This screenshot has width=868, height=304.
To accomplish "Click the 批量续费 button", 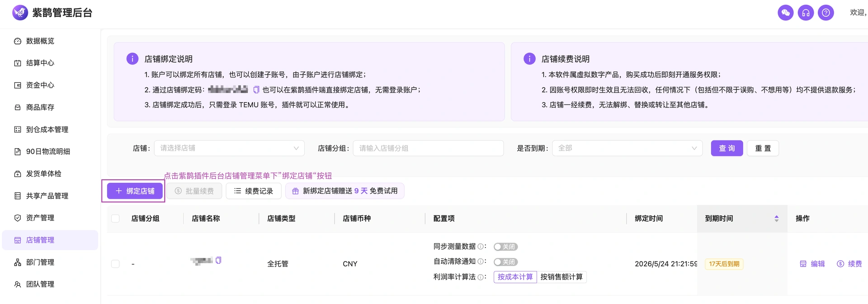I will (194, 191).
